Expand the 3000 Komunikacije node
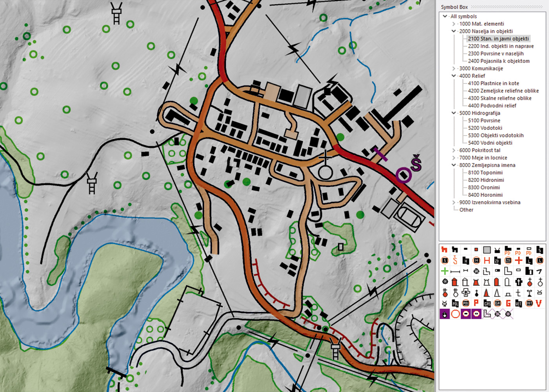This screenshot has height=392, width=549. pyautogui.click(x=454, y=69)
